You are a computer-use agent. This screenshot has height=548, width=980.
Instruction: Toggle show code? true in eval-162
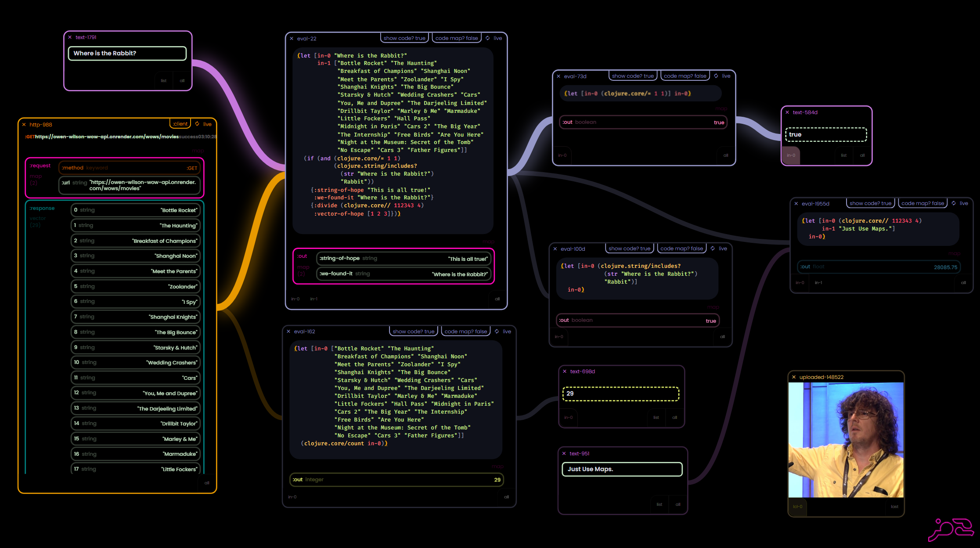pos(413,332)
